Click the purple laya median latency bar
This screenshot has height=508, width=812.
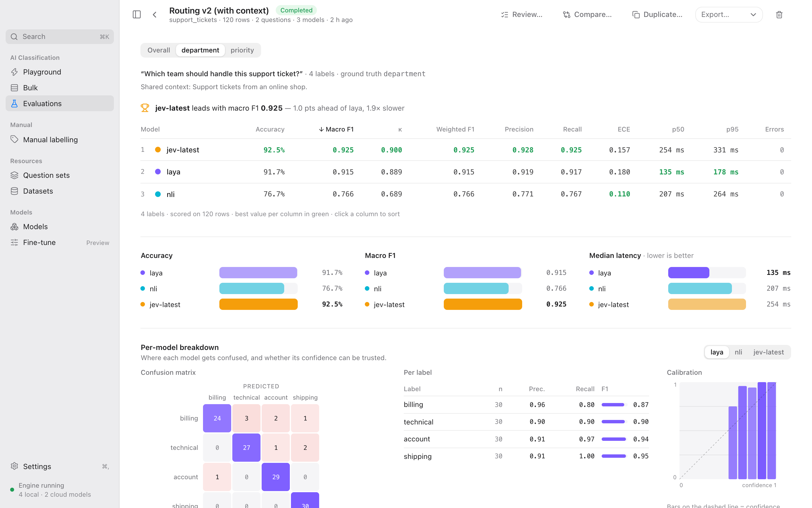coord(689,272)
